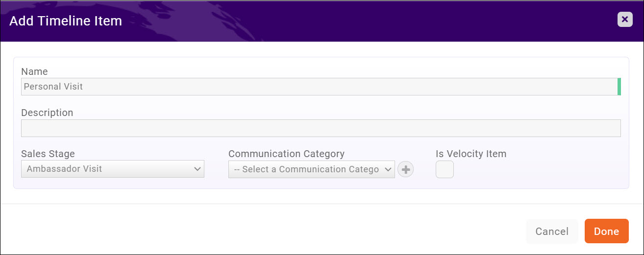This screenshot has height=255, width=644.
Task: Click the white footer area left of Cancel
Action: pos(245,231)
